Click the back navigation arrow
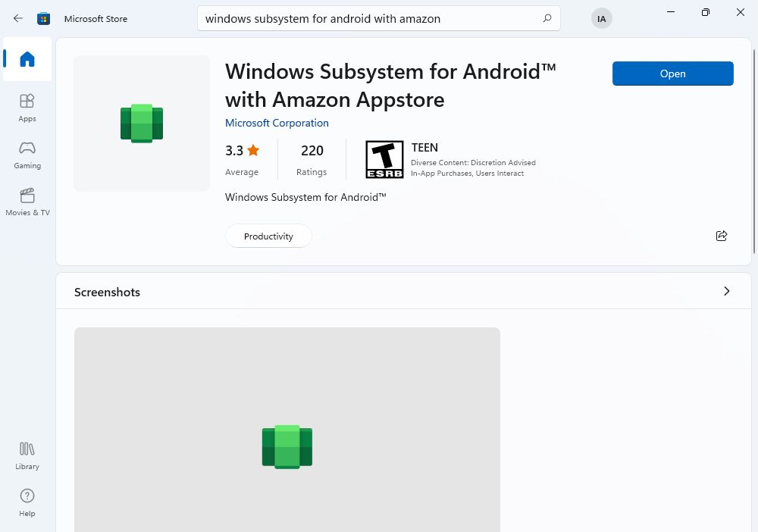The image size is (758, 532). tap(17, 18)
